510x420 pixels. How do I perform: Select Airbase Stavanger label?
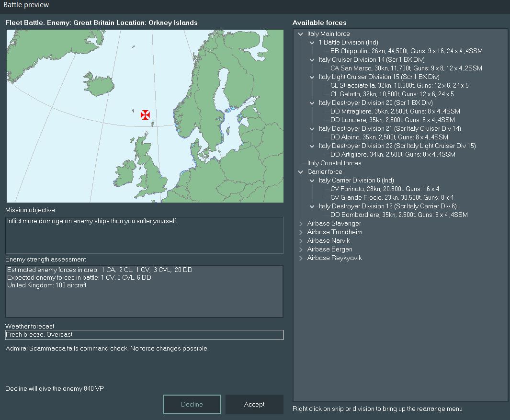(334, 224)
